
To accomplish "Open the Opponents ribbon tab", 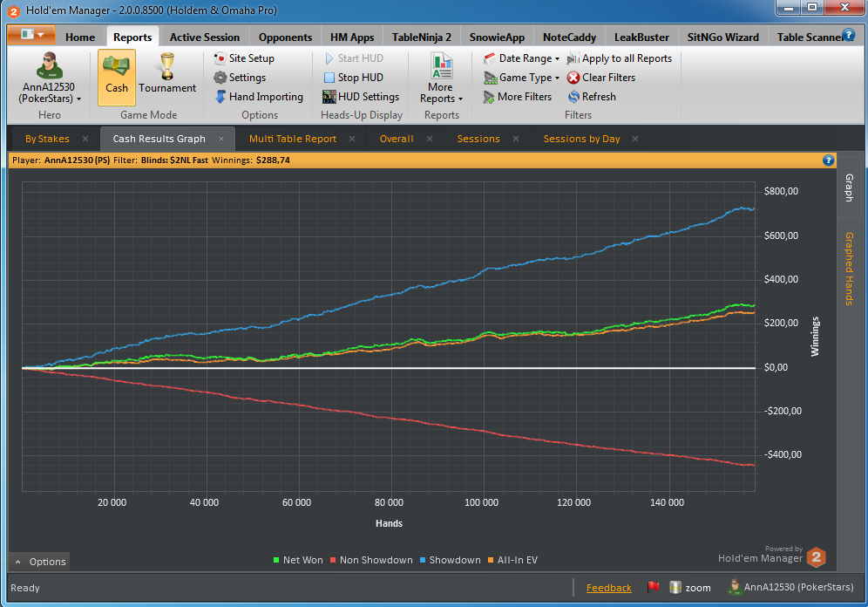I will [285, 38].
